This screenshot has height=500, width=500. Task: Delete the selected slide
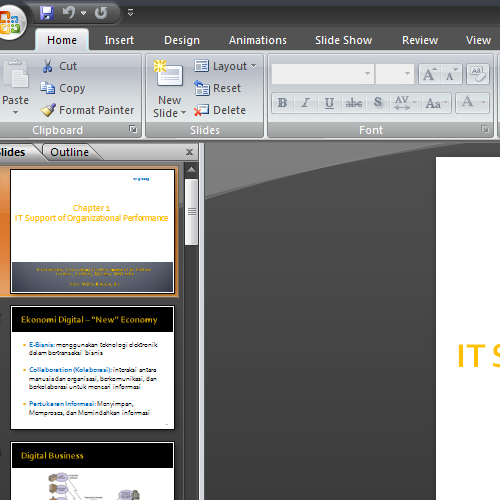point(220,110)
